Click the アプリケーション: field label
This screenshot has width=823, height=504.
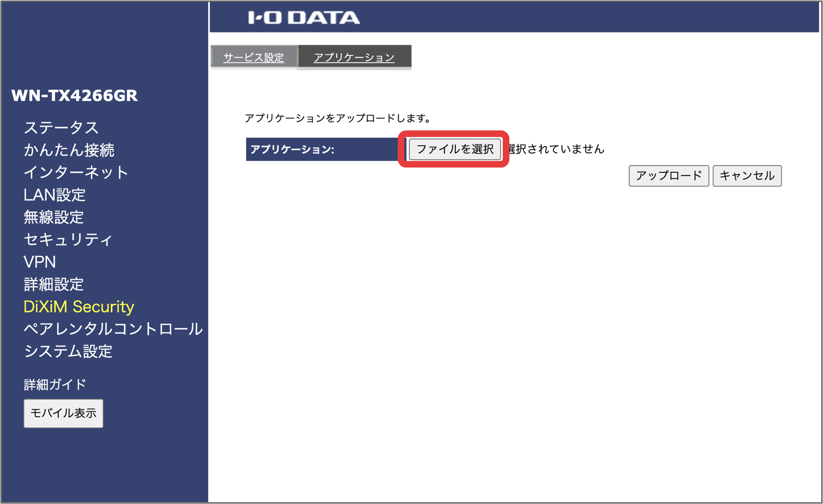[292, 149]
